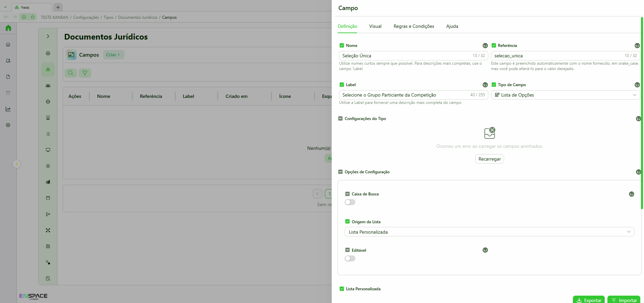The height and width of the screenshot is (303, 644).
Task: Switch to the Visual tab
Action: tap(375, 26)
